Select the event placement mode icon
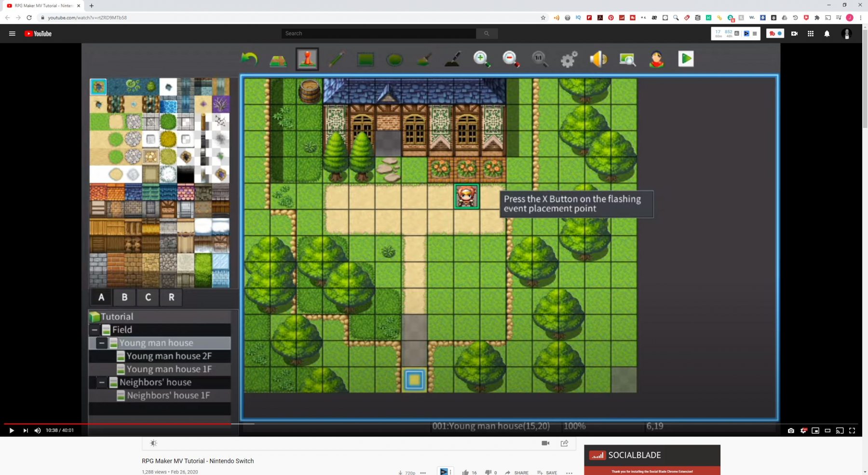Image resolution: width=868 pixels, height=475 pixels. tap(307, 59)
